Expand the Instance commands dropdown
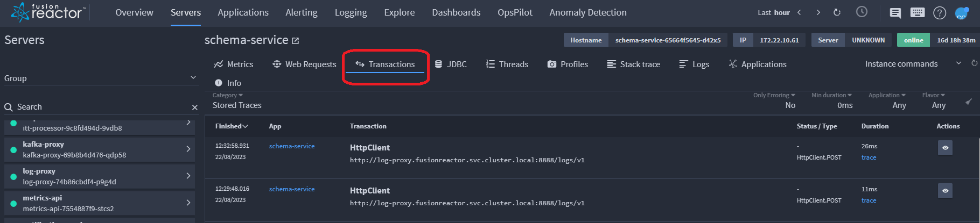 (913, 63)
